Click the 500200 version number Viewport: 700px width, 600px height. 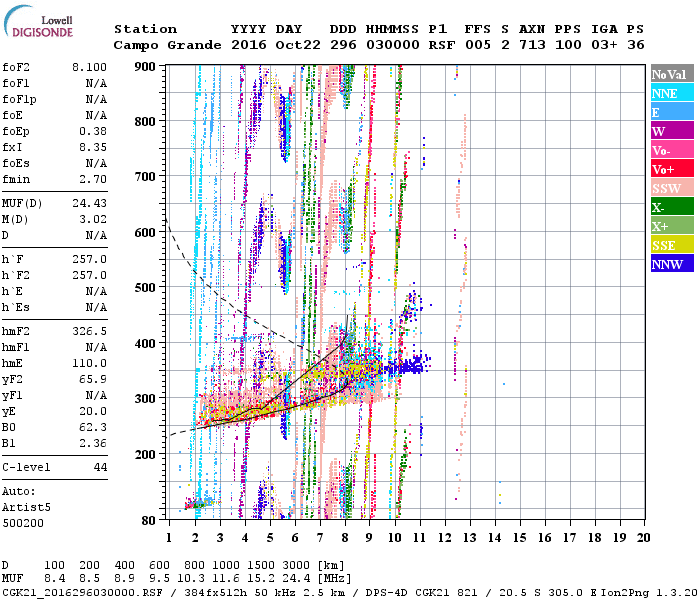point(23,523)
